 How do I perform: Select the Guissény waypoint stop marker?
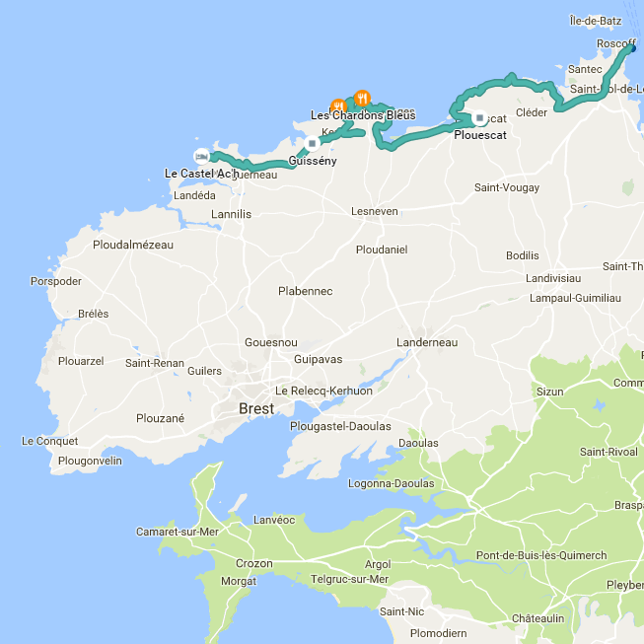313,143
